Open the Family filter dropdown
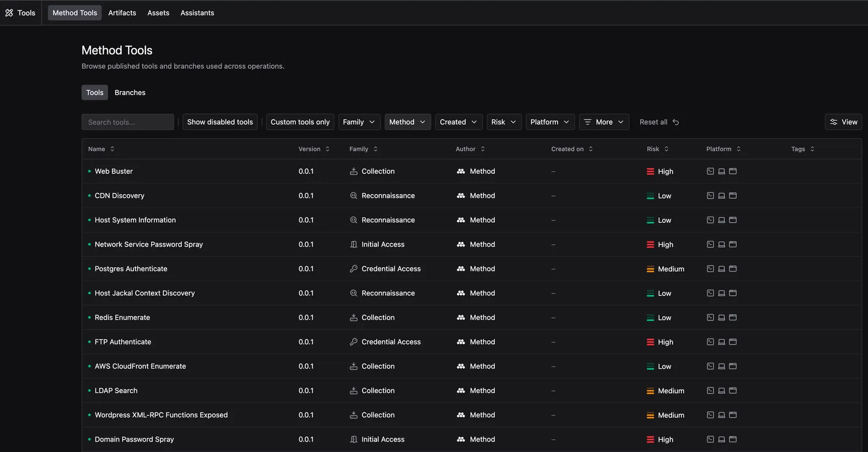This screenshot has height=452, width=868. click(359, 122)
